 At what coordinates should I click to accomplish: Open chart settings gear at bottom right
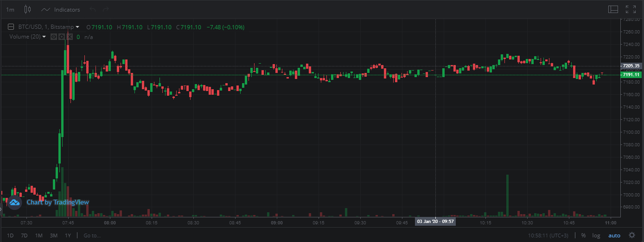pyautogui.click(x=631, y=235)
